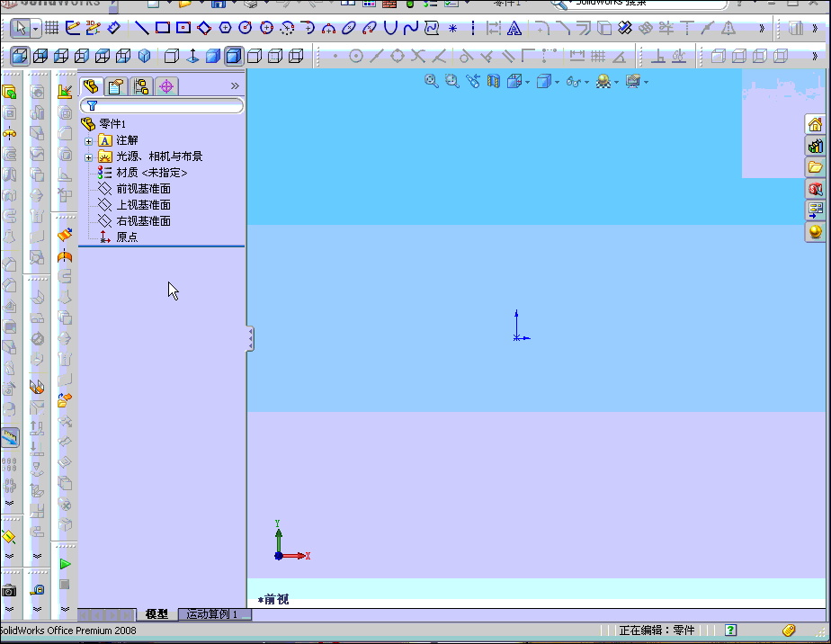Switch to the ConfigurationManager panel tab

coord(141,85)
